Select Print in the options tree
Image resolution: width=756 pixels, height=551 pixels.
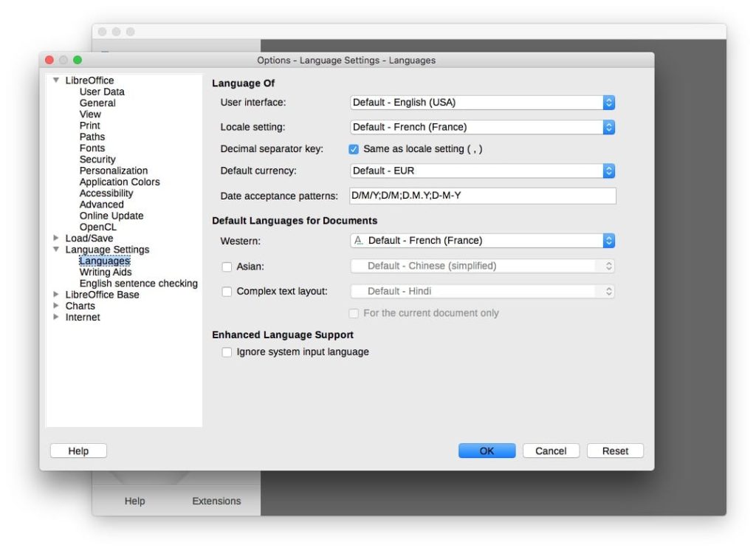89,126
